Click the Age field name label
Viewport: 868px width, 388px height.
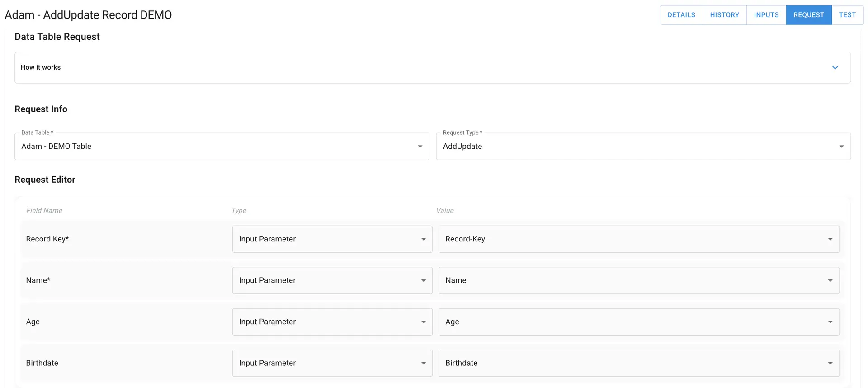(33, 322)
